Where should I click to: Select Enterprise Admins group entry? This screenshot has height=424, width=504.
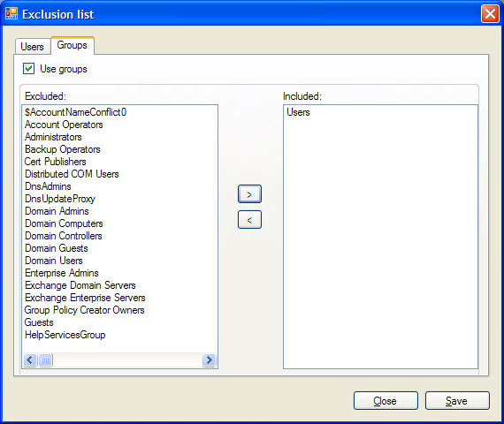[x=62, y=273]
